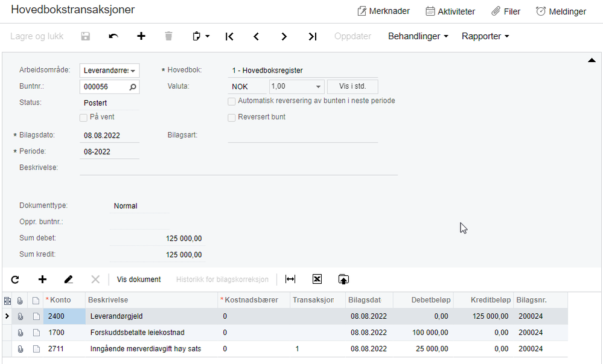Screen dimensions: 603x364
Task: Collapse the header form panel
Action: click(x=592, y=60)
